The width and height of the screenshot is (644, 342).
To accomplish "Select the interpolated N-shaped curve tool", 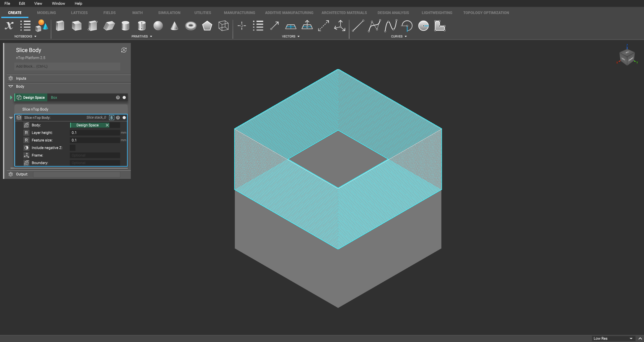I will (391, 26).
